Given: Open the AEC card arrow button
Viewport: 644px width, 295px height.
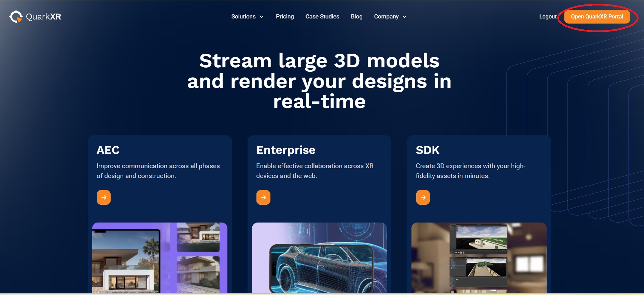Looking at the screenshot, I should point(104,197).
